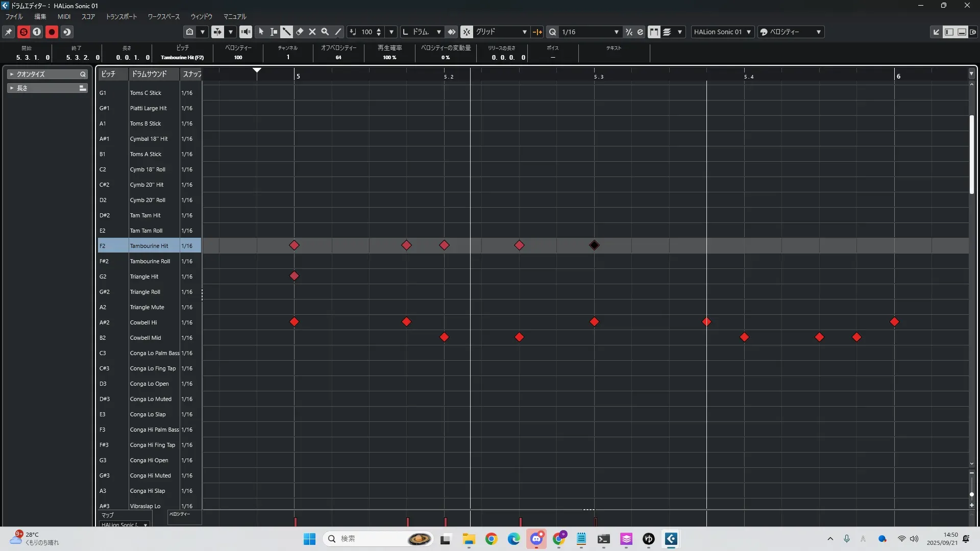Select the Zoom magnifier tool
980x551 pixels.
click(325, 32)
